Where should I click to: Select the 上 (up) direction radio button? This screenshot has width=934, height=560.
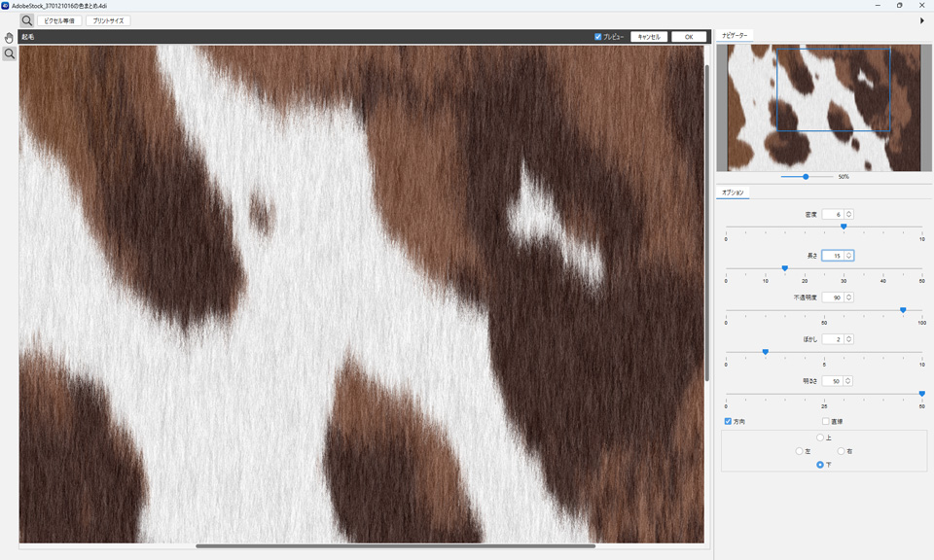pyautogui.click(x=820, y=437)
